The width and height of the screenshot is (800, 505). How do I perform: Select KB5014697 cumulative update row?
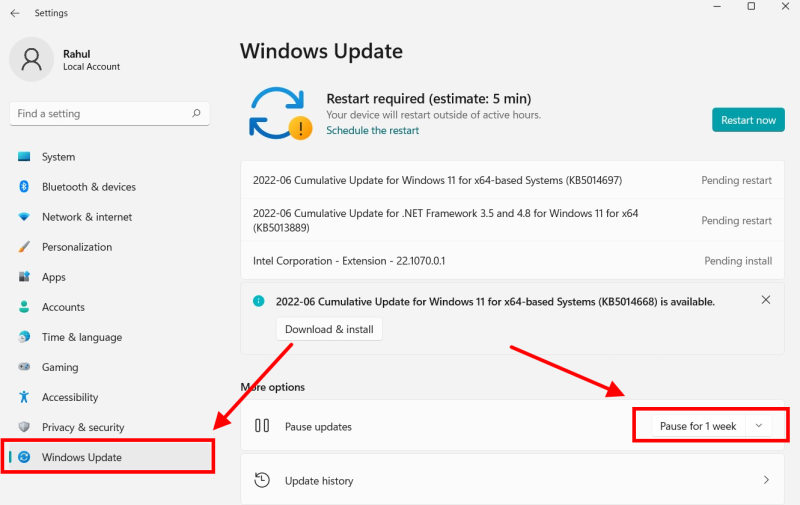tap(512, 180)
